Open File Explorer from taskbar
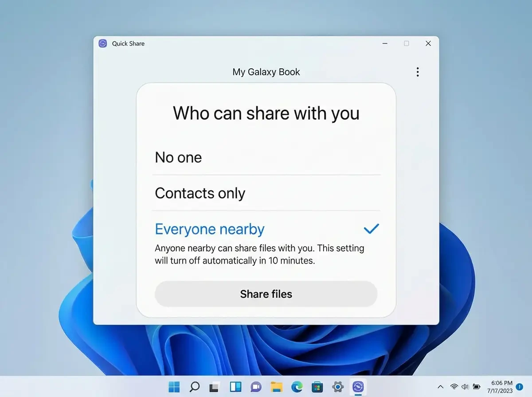This screenshot has width=532, height=397. point(277,387)
